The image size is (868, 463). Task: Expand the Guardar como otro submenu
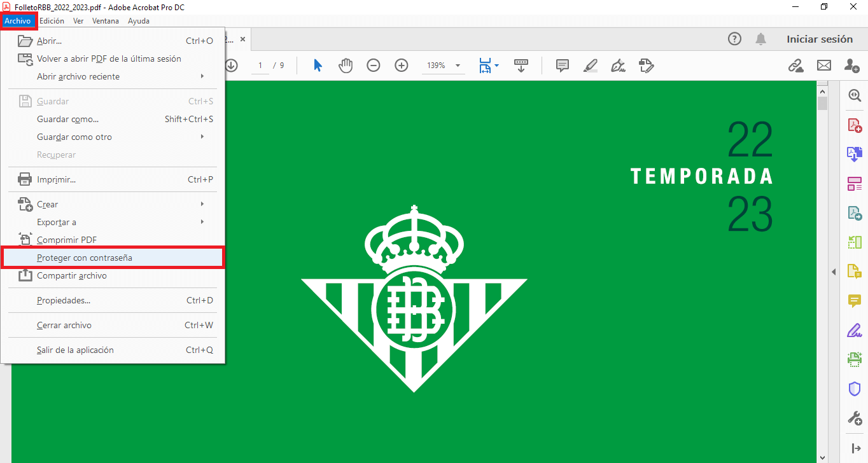pos(202,137)
